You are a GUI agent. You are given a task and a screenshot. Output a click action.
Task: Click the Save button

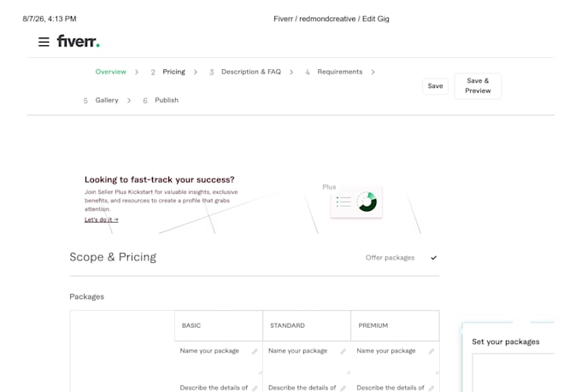(436, 86)
